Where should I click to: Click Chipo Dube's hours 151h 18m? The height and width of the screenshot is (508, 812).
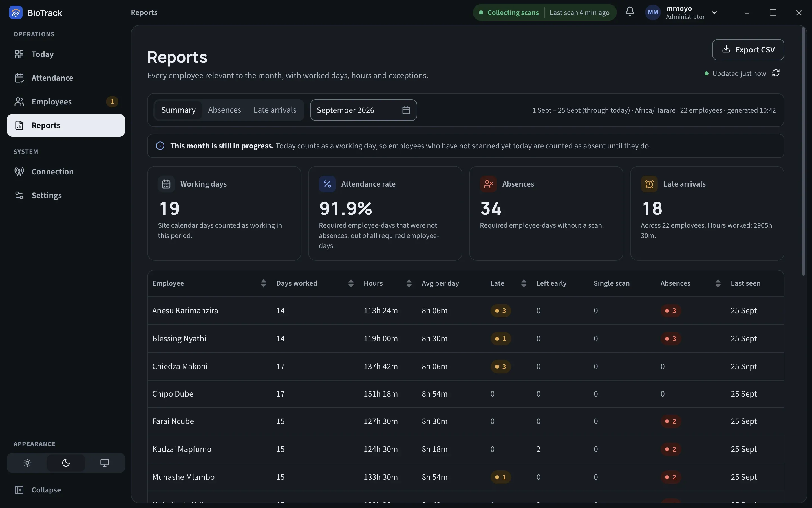(381, 394)
